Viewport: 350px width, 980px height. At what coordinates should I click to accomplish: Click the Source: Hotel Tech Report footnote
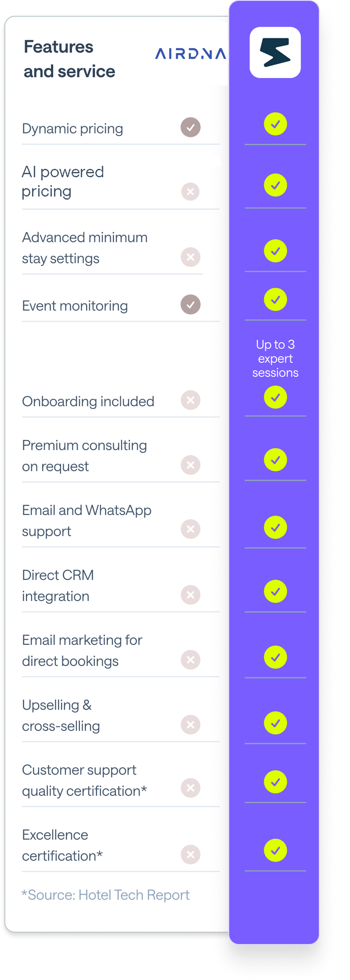pos(106,895)
